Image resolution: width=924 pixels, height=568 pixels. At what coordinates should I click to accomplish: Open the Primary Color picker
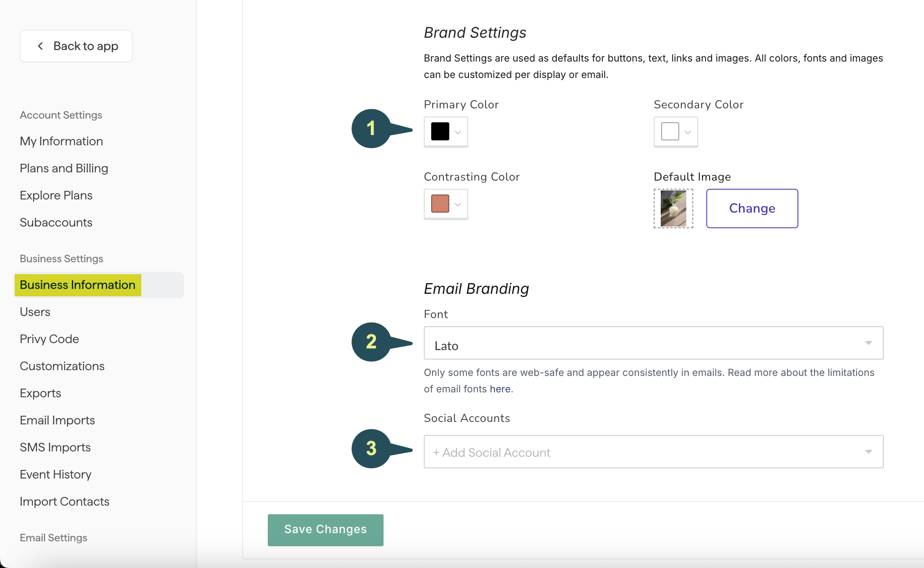[439, 132]
